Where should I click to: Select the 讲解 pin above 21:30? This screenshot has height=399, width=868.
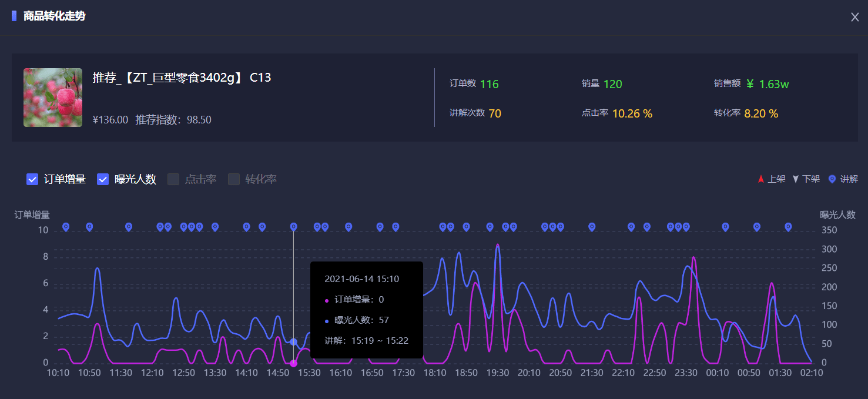(592, 227)
